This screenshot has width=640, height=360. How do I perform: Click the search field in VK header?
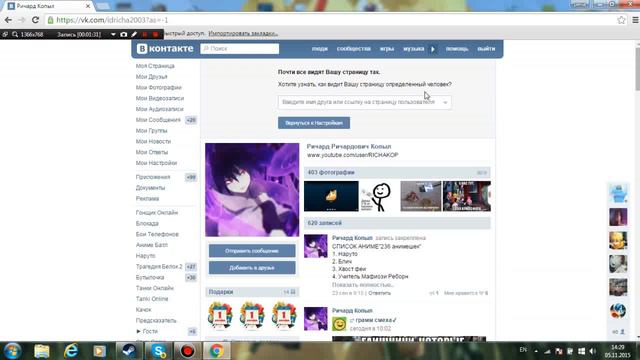point(240,49)
